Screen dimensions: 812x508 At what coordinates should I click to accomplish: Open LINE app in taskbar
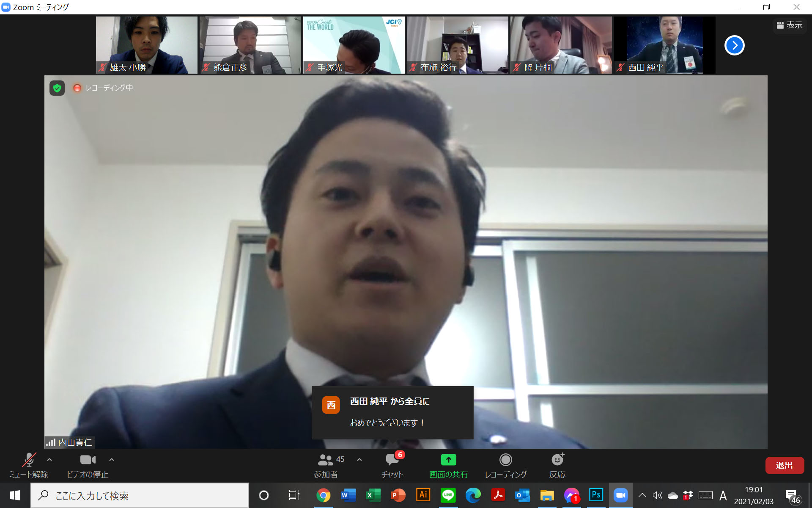pos(448,495)
